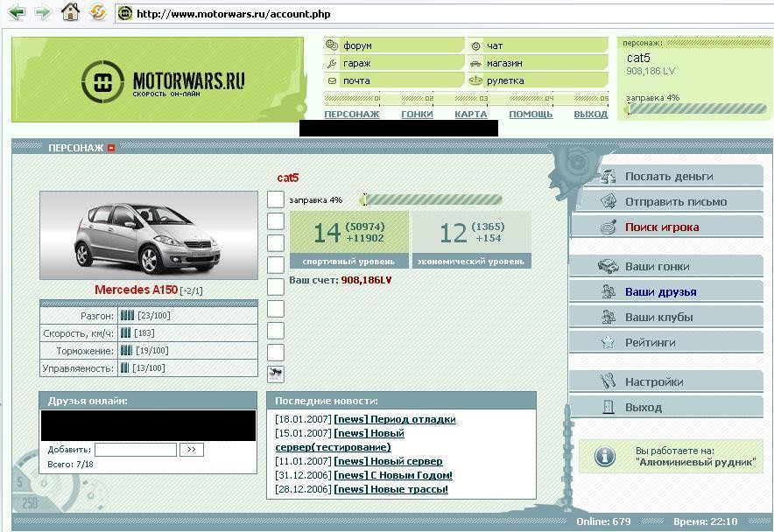The image size is (774, 532).
Task: Click the browser home icon
Action: pos(70,12)
